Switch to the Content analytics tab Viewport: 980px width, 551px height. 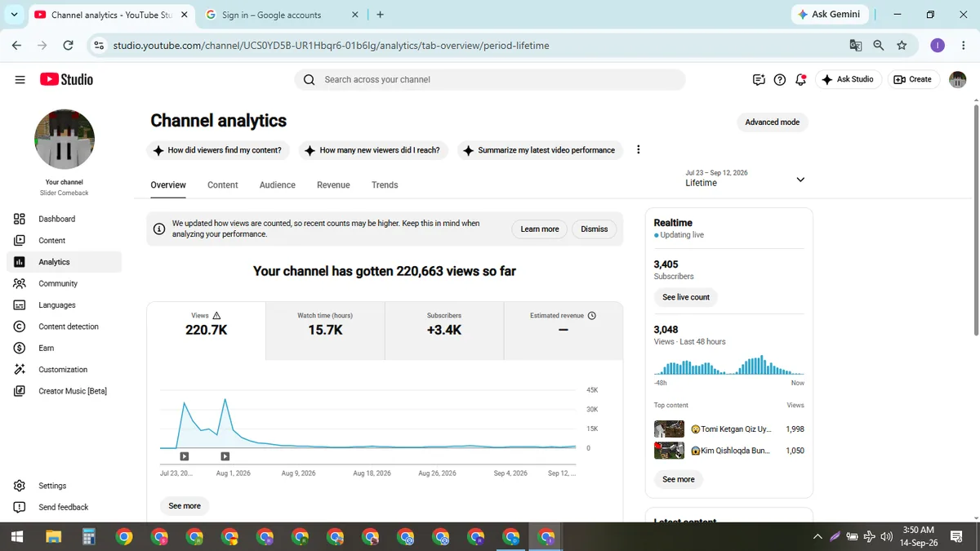pyautogui.click(x=222, y=185)
